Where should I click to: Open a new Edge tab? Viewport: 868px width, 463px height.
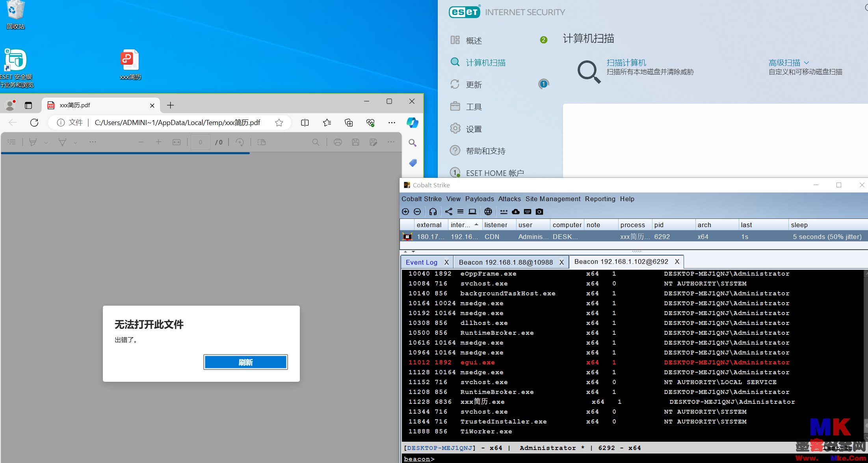tap(170, 105)
